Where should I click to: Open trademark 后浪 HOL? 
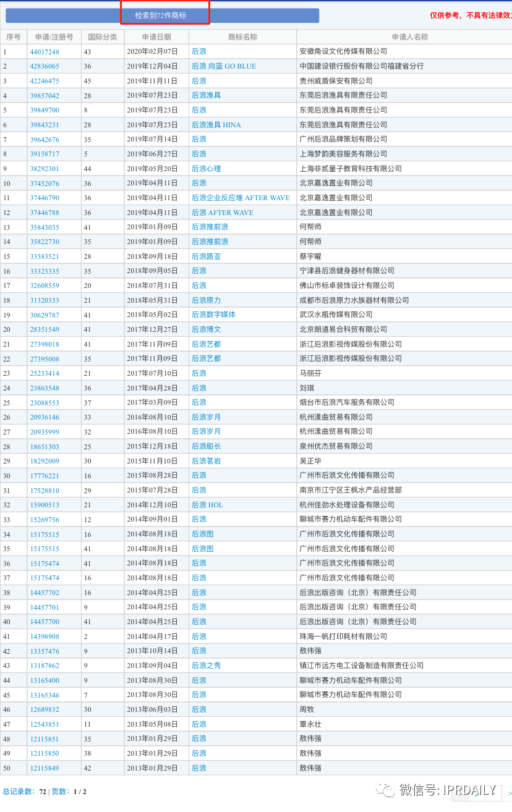point(207,505)
